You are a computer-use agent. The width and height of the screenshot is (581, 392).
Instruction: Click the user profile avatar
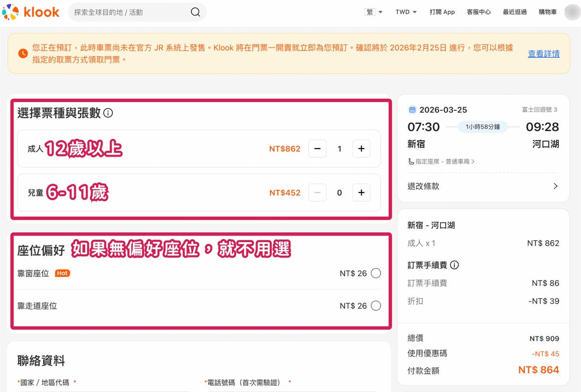coord(571,12)
